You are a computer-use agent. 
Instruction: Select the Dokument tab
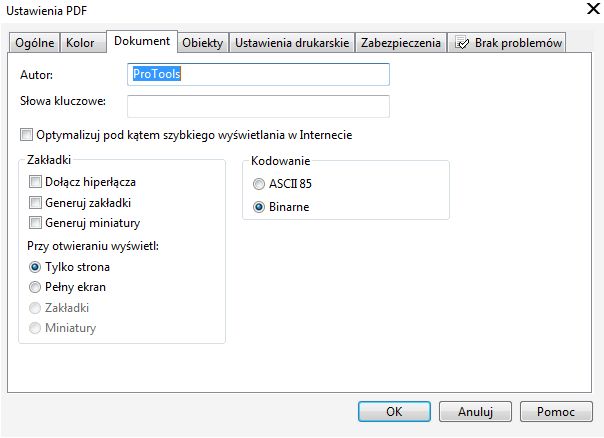(142, 41)
